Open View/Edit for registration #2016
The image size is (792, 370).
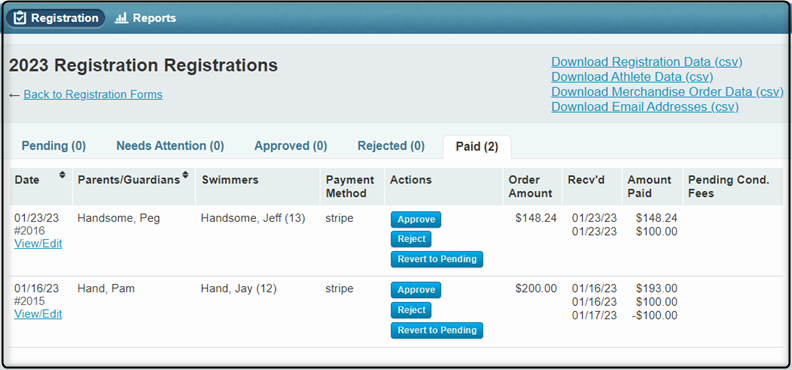[x=38, y=244]
